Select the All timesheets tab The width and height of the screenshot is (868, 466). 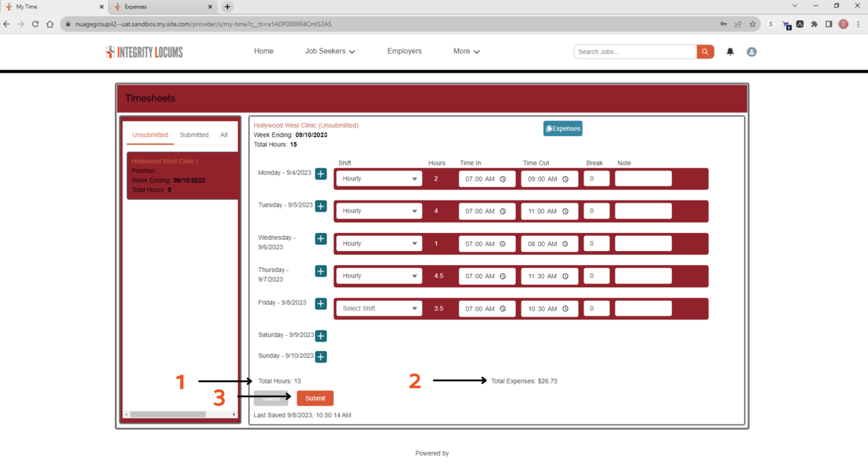[224, 135]
